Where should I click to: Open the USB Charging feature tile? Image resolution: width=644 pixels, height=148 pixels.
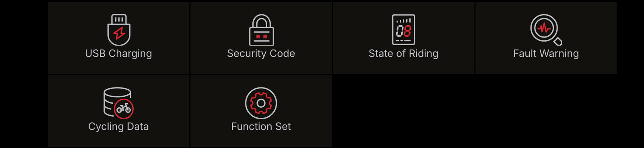[119, 38]
